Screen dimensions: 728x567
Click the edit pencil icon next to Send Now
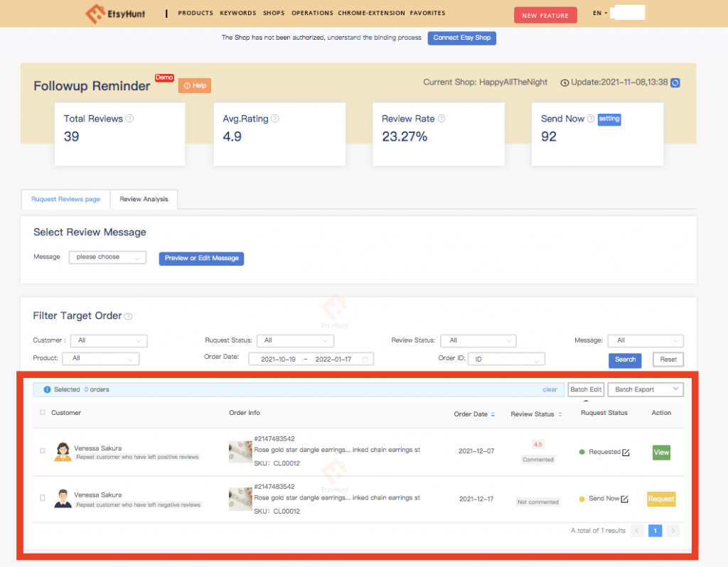[625, 498]
